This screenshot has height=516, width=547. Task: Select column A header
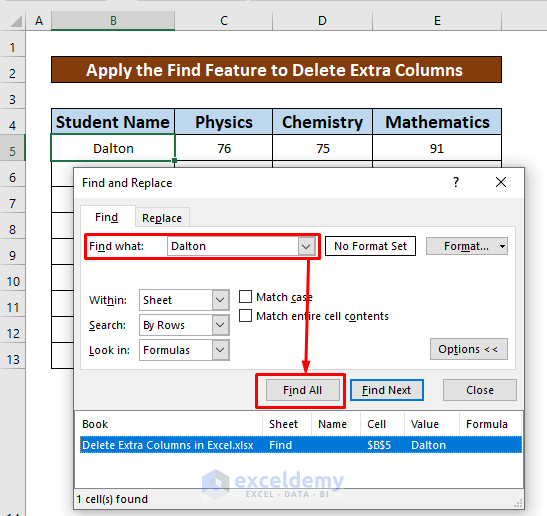[39, 21]
